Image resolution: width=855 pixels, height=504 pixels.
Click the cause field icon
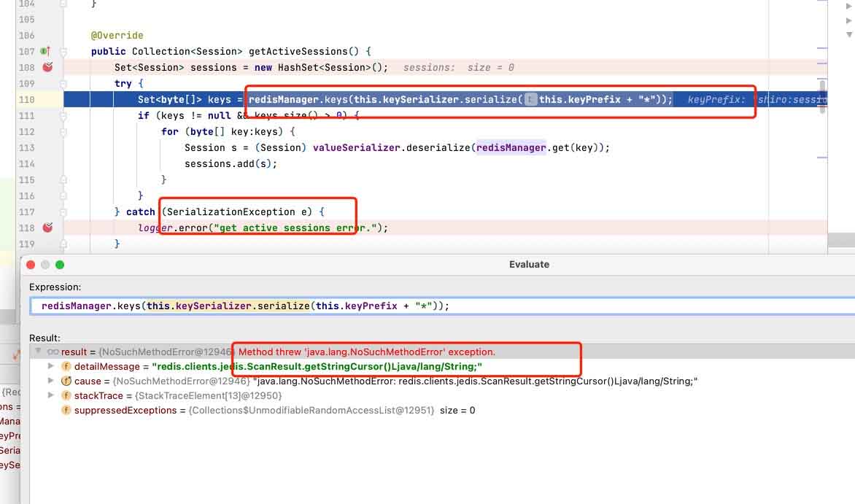coord(66,381)
